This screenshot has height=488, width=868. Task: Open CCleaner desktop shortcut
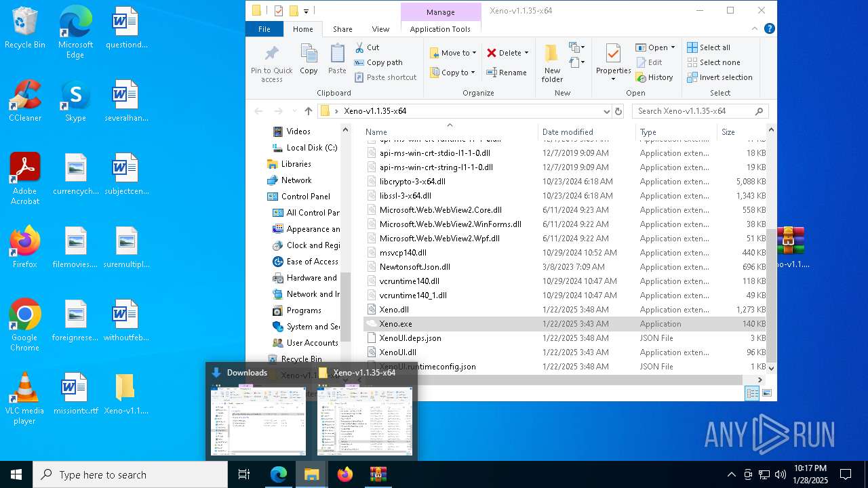tap(25, 101)
